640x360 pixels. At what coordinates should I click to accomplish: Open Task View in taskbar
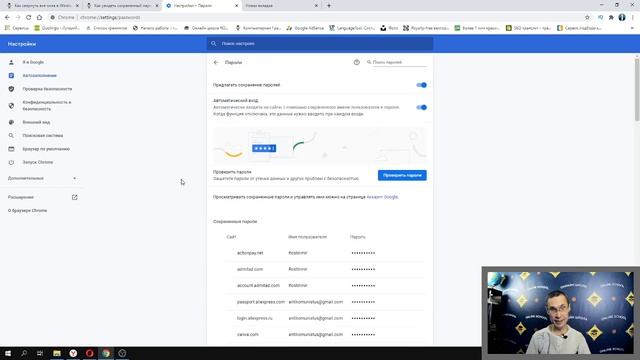click(40, 353)
